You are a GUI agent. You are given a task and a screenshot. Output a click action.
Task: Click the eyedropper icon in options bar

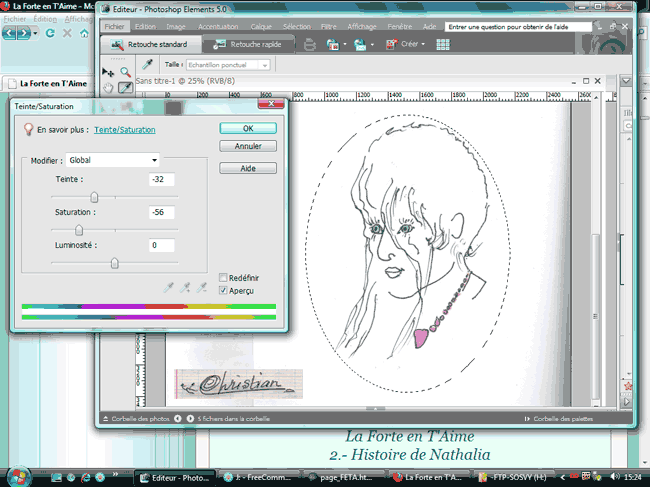click(147, 64)
